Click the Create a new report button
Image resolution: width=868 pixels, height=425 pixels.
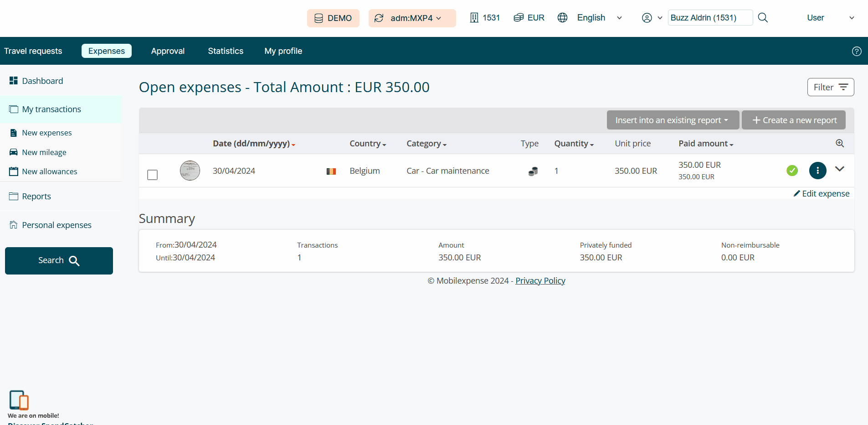click(793, 120)
